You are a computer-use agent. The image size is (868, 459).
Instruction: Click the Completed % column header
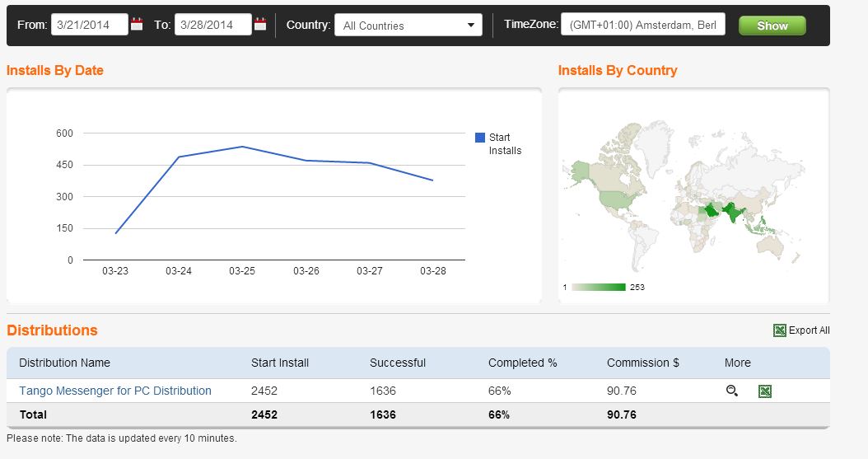pyautogui.click(x=523, y=363)
